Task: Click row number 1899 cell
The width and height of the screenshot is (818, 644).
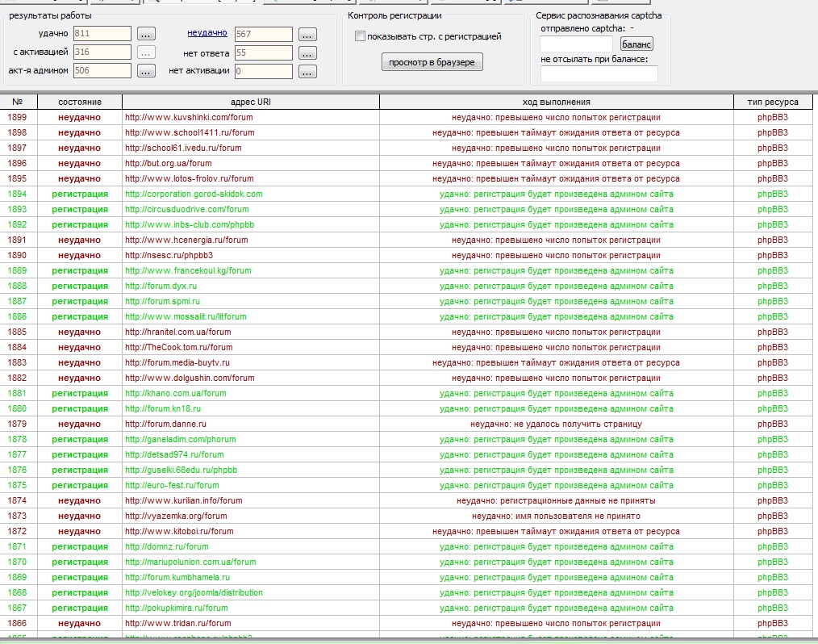Action: [17, 118]
